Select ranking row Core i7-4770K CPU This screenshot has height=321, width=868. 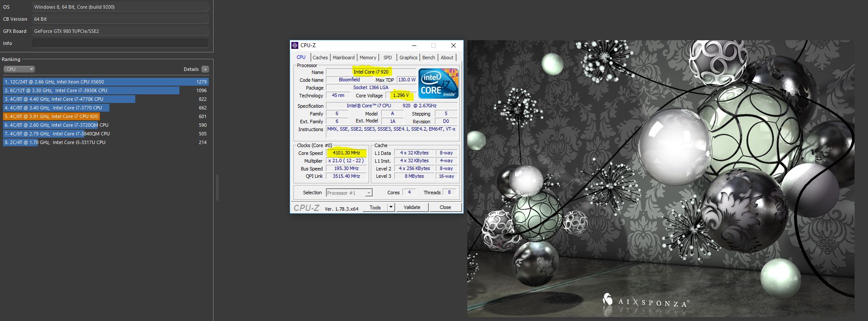[x=106, y=99]
